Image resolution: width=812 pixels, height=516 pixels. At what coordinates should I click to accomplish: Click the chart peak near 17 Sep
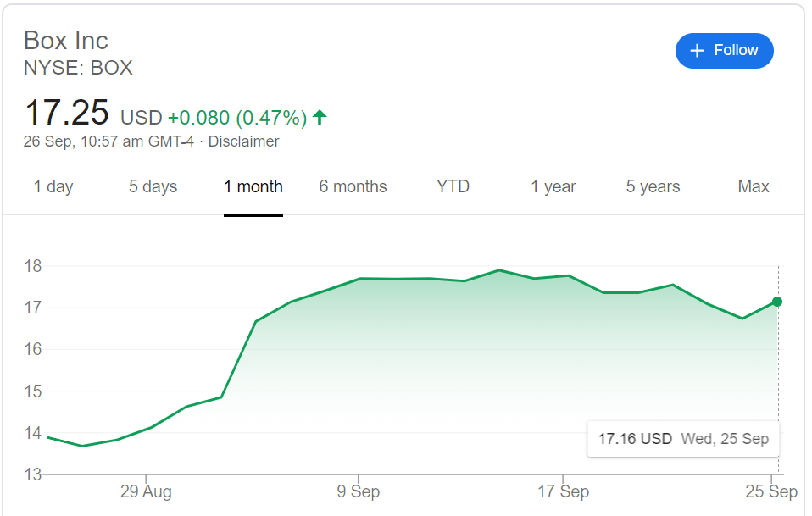[570, 275]
